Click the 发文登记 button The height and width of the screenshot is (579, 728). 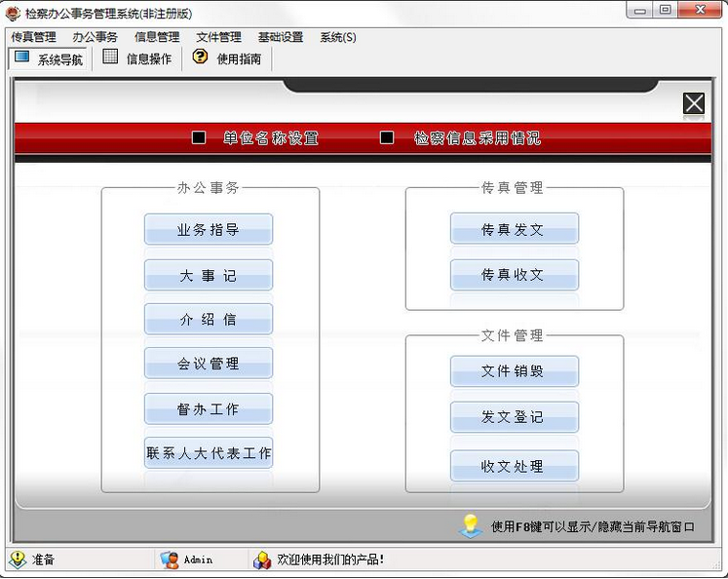tap(515, 417)
